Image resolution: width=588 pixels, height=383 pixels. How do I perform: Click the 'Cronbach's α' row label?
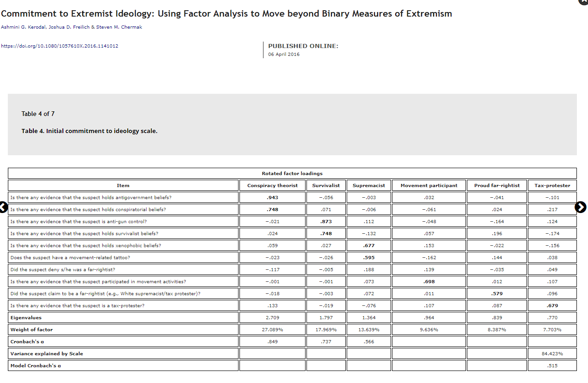click(x=123, y=341)
